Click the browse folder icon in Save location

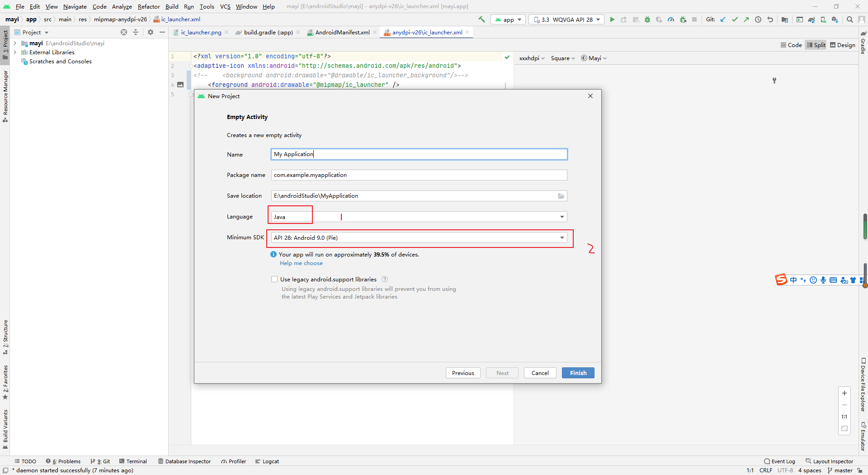tap(561, 196)
